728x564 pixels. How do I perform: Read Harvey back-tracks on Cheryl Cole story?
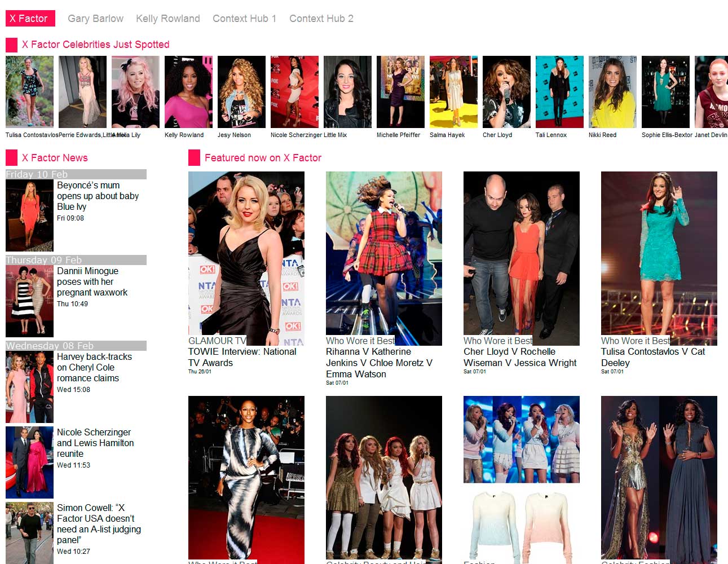[94, 367]
